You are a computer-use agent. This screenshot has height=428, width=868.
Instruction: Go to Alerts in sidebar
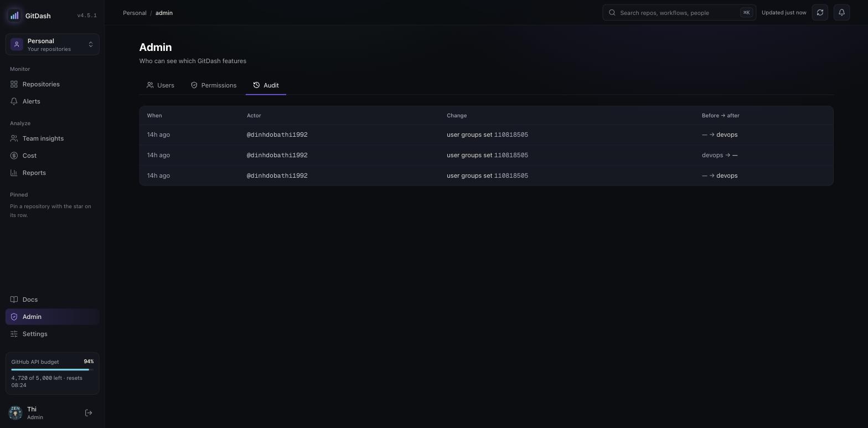[53, 101]
